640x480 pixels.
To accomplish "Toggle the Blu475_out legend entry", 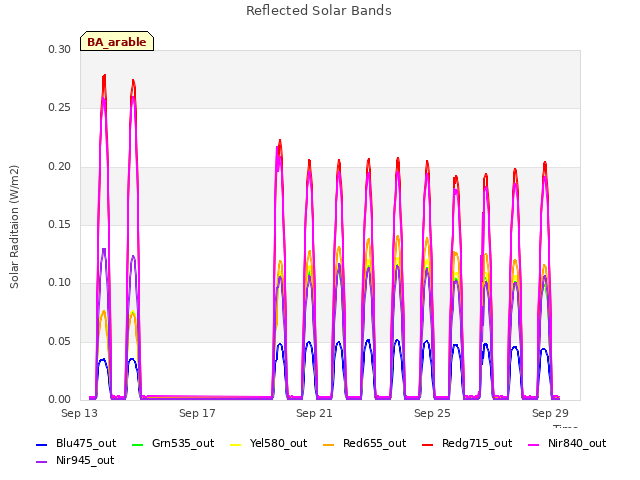I will [76, 443].
